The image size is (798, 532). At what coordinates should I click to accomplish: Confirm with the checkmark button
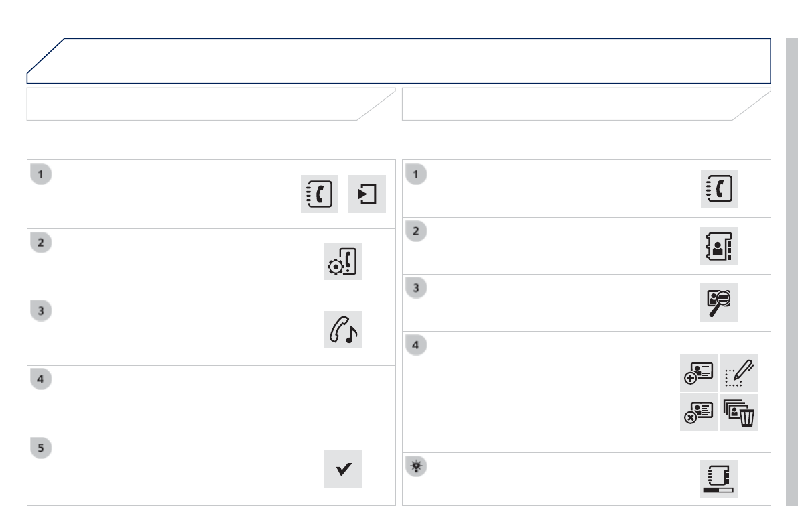343,469
